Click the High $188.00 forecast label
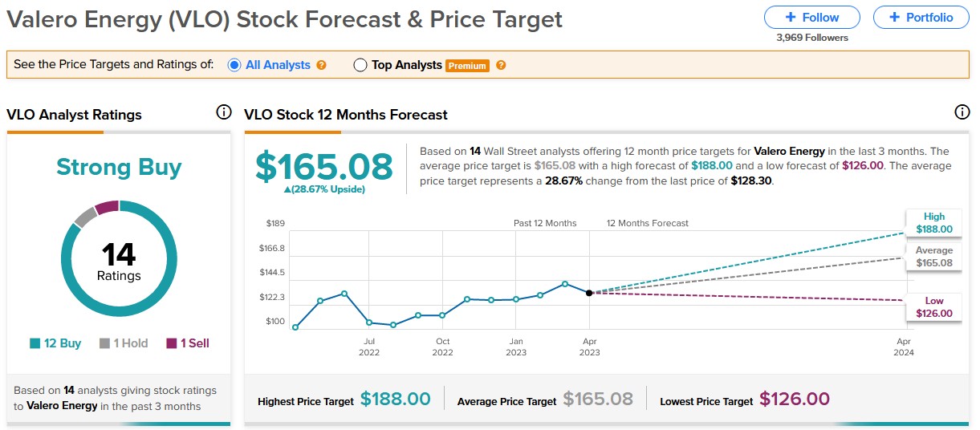This screenshot has height=430, width=980. click(x=934, y=223)
